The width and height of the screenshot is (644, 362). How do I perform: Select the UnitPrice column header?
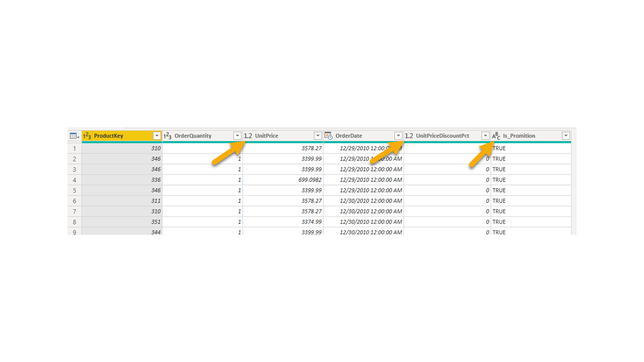(283, 136)
